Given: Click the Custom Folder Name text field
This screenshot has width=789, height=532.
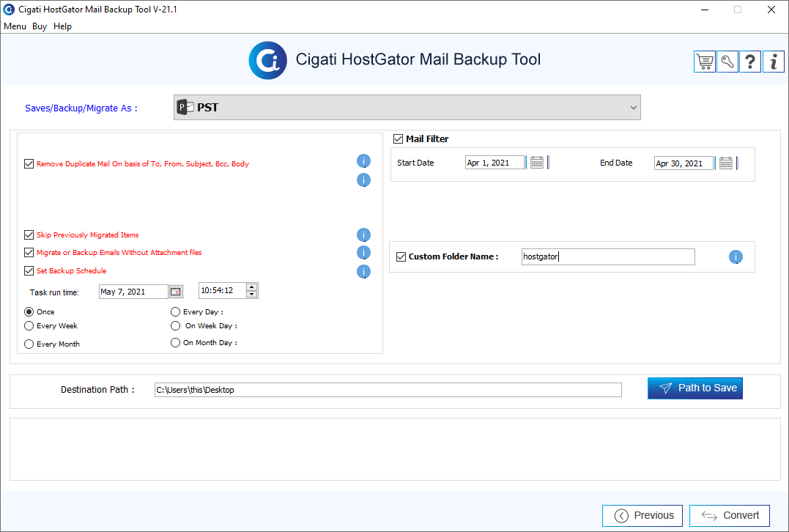Looking at the screenshot, I should pos(608,256).
